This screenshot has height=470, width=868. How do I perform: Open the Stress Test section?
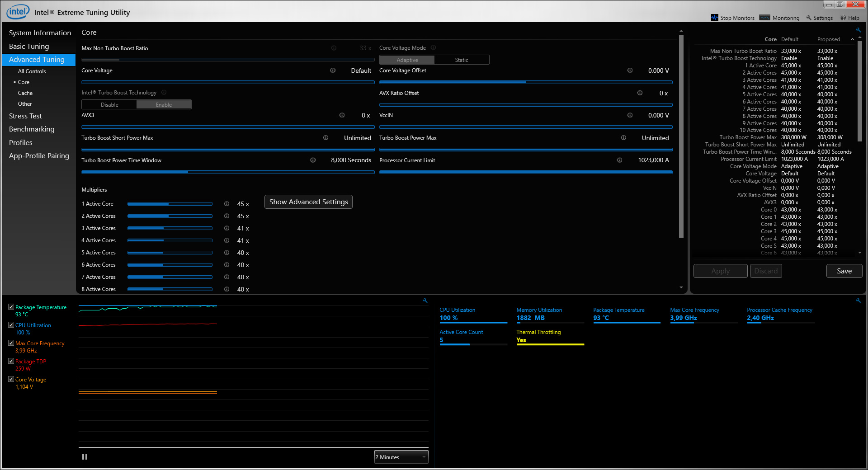[x=25, y=116]
